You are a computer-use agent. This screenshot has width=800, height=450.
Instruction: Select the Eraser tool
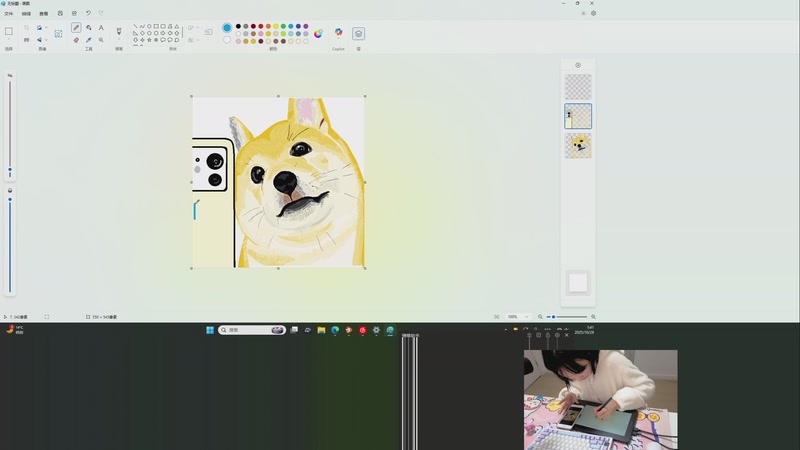[76, 40]
